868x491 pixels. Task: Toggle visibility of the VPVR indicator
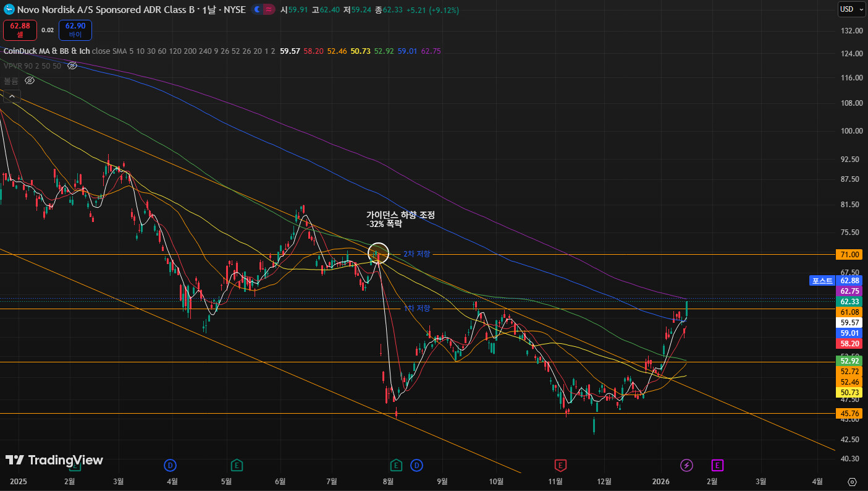point(72,66)
